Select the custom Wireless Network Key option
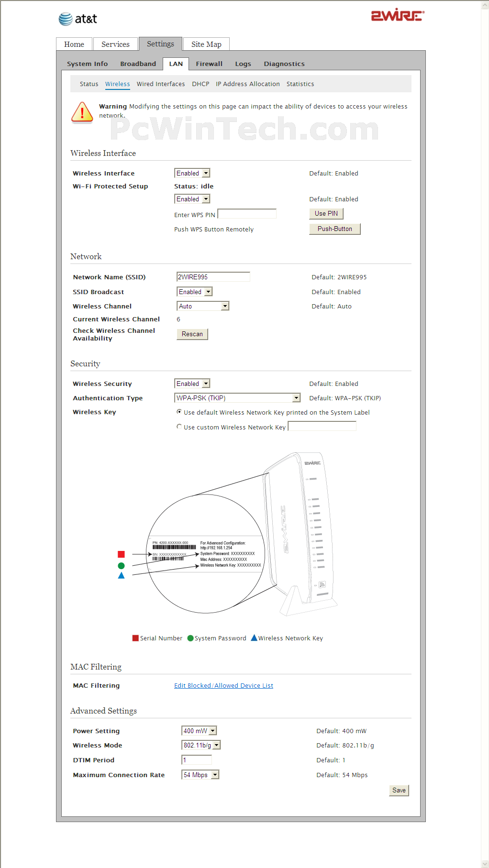This screenshot has height=868, width=489. [x=179, y=427]
